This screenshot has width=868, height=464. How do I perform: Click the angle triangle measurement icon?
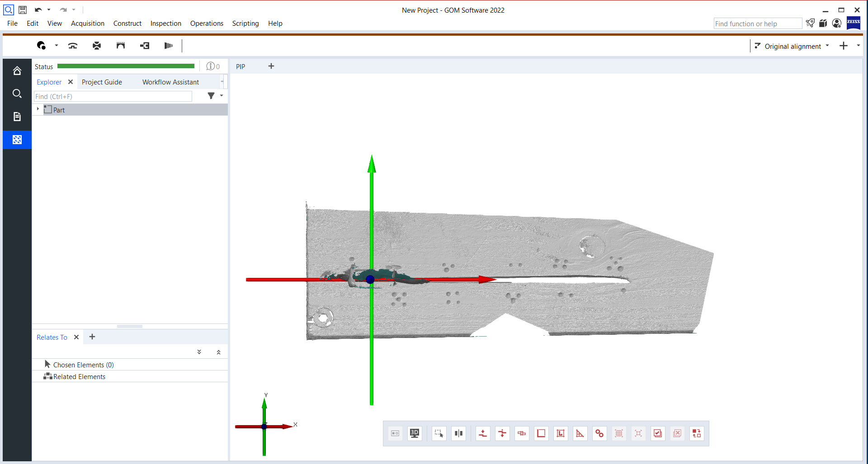pos(580,433)
